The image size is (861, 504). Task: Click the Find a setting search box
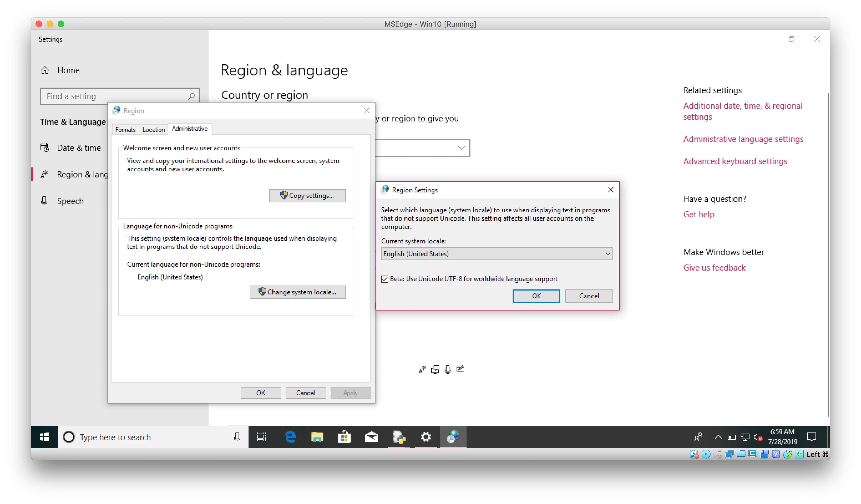(x=116, y=96)
